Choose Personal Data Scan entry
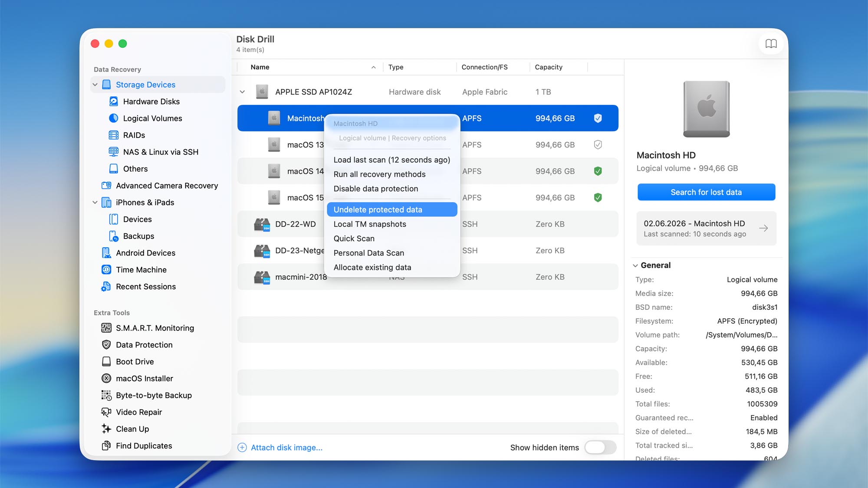Image resolution: width=868 pixels, height=488 pixels. click(392, 253)
